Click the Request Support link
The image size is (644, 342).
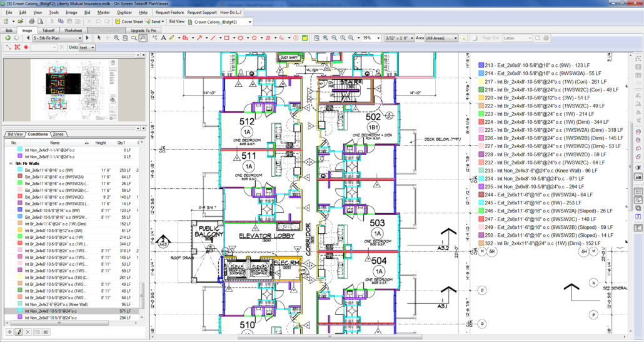pyautogui.click(x=201, y=12)
